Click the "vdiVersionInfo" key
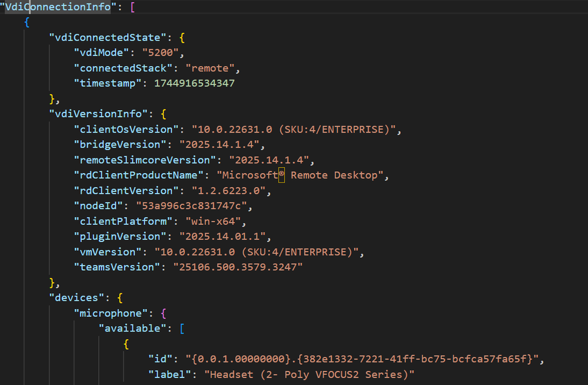Image resolution: width=588 pixels, height=385 pixels. click(x=98, y=114)
